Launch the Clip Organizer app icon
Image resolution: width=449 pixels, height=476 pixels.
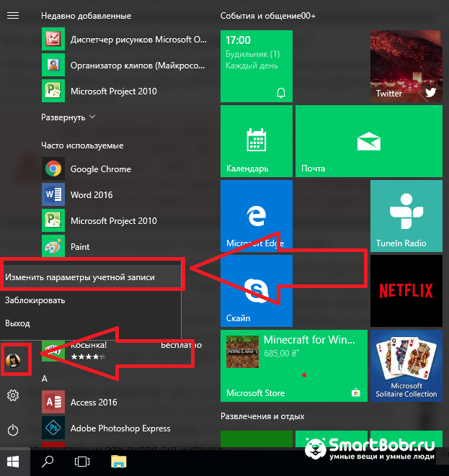[53, 65]
